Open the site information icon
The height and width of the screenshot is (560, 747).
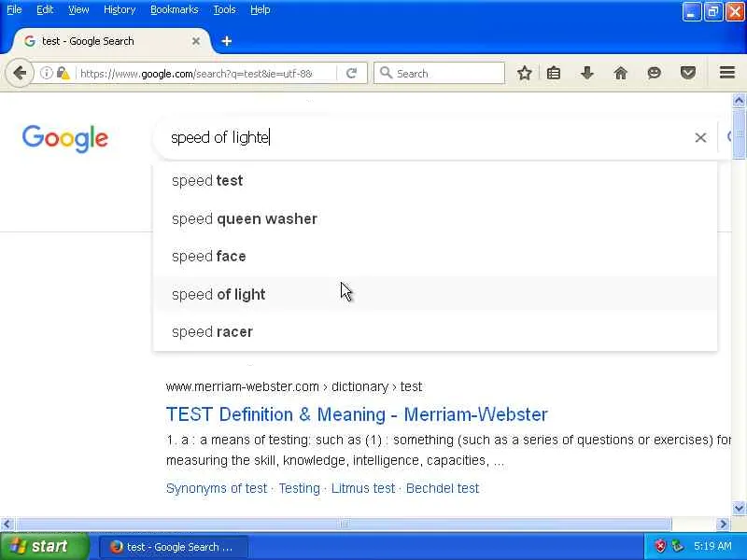[x=46, y=73]
